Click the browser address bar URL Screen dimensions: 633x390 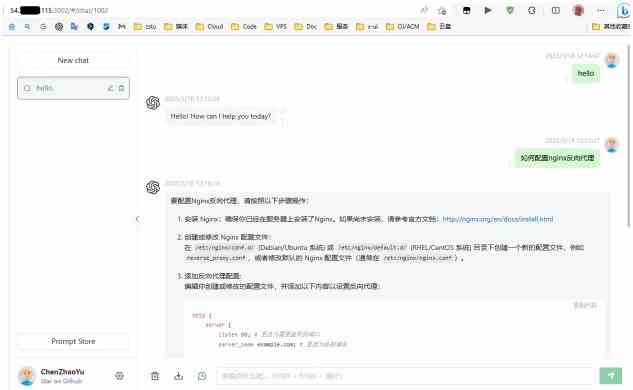click(59, 10)
